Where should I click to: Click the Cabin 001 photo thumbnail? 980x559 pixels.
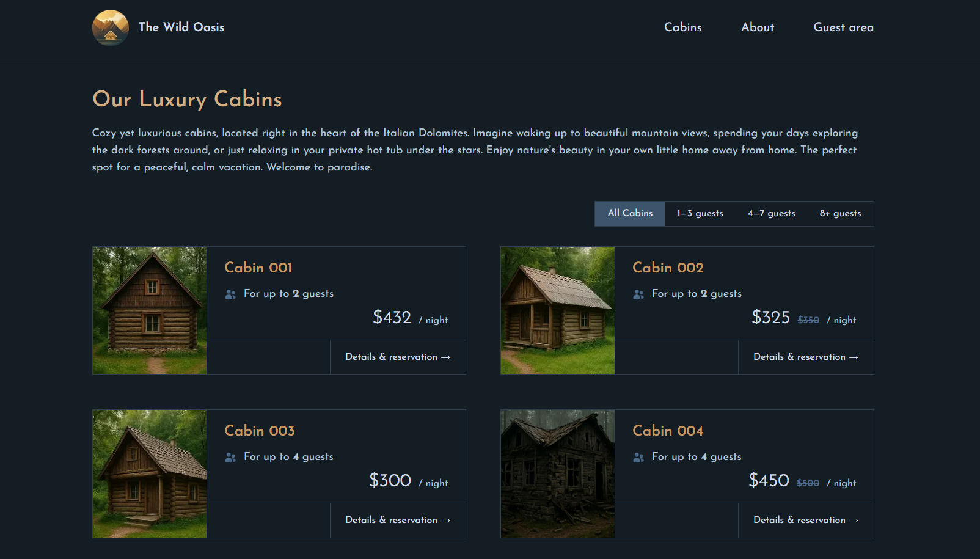coord(150,311)
